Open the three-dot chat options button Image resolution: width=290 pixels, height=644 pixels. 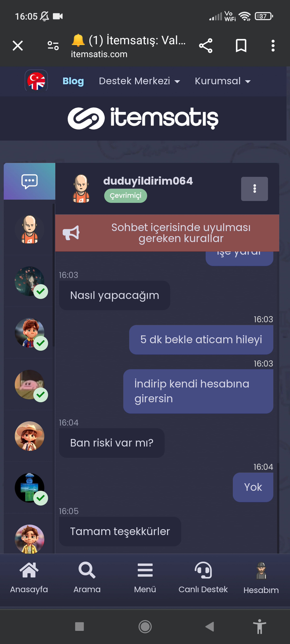pyautogui.click(x=254, y=189)
